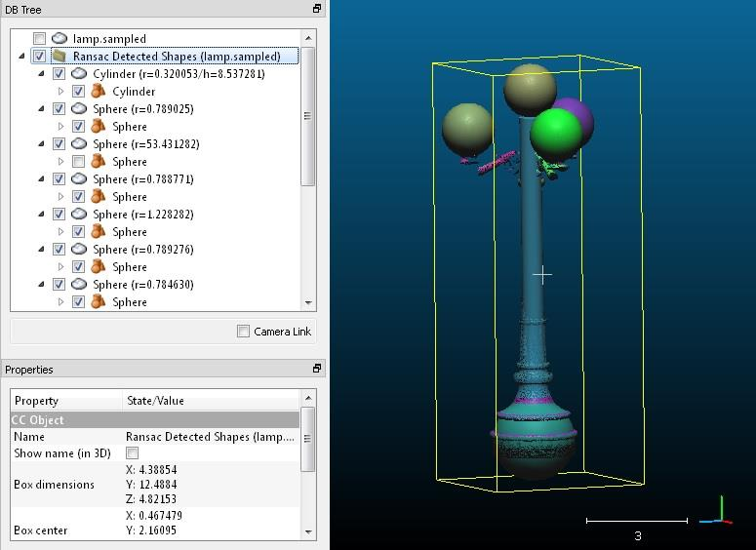756x550 pixels.
Task: Click the Cylinder primitive mesh icon
Action: coord(98,92)
